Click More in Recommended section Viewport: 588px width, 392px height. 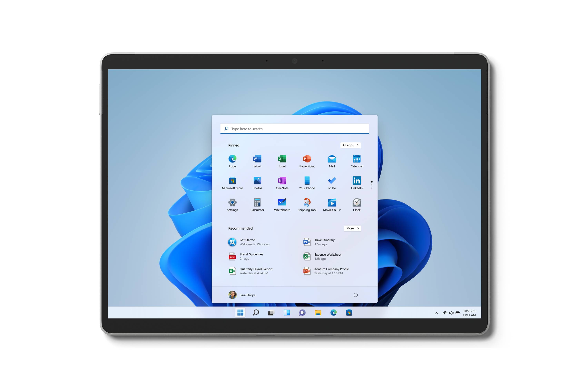pos(352,228)
